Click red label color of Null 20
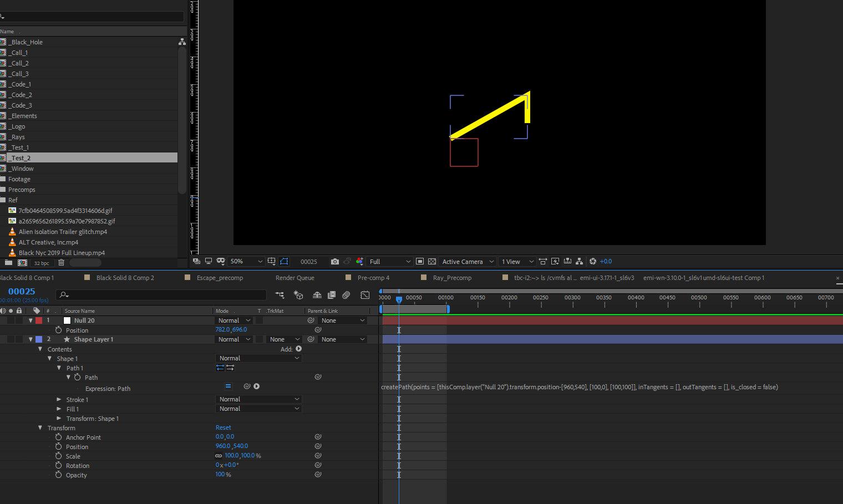The width and height of the screenshot is (843, 504). click(39, 320)
